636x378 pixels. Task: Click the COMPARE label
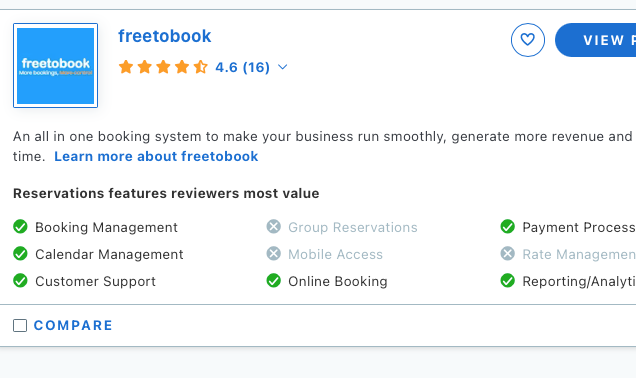click(73, 325)
